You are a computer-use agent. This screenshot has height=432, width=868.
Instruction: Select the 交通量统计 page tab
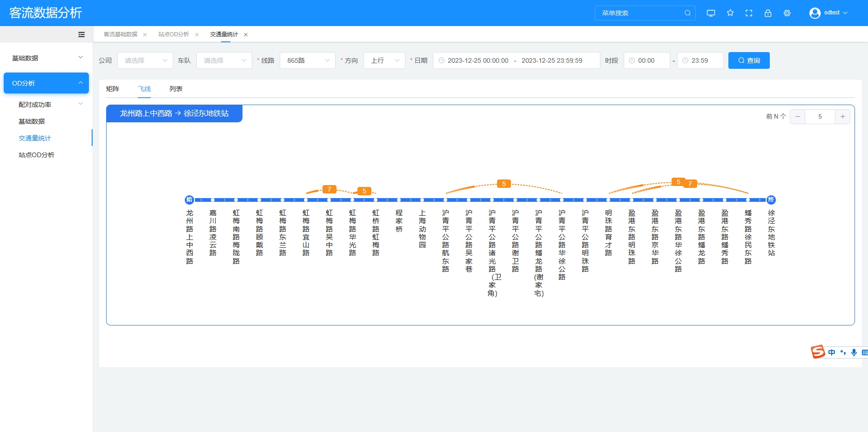(224, 34)
